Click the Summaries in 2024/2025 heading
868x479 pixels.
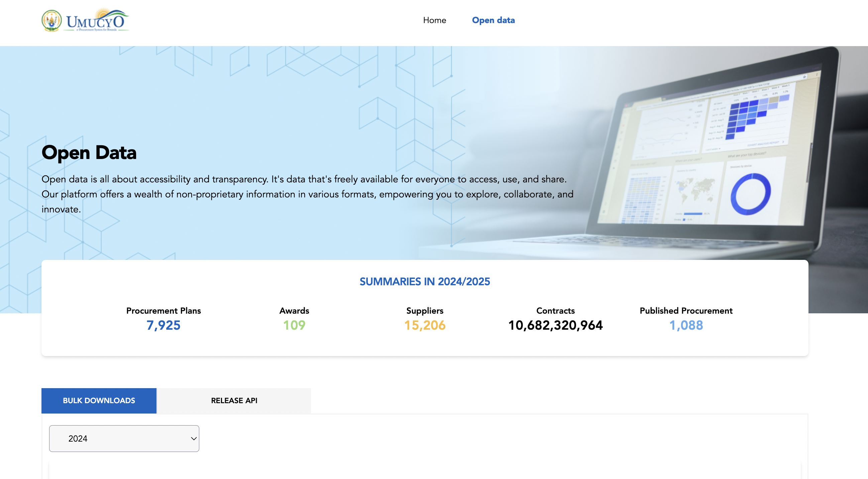pyautogui.click(x=425, y=281)
